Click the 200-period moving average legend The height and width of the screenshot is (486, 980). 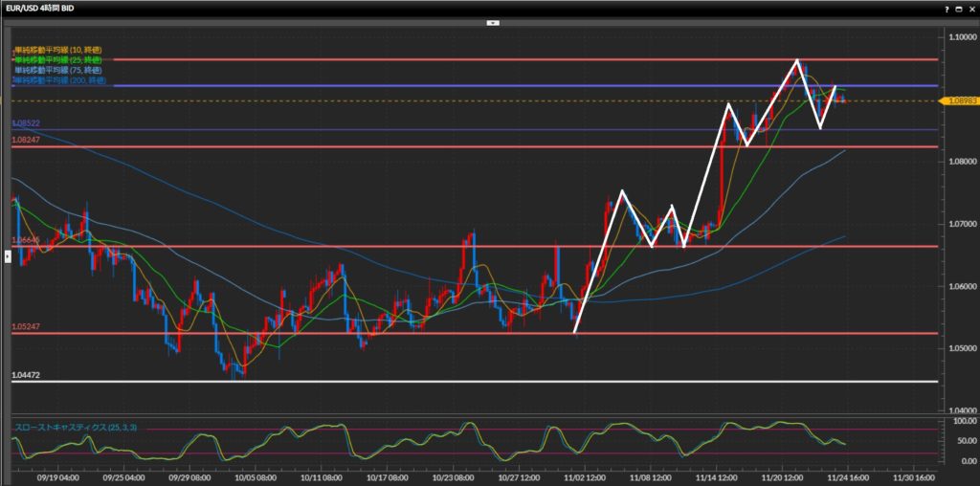(x=59, y=81)
